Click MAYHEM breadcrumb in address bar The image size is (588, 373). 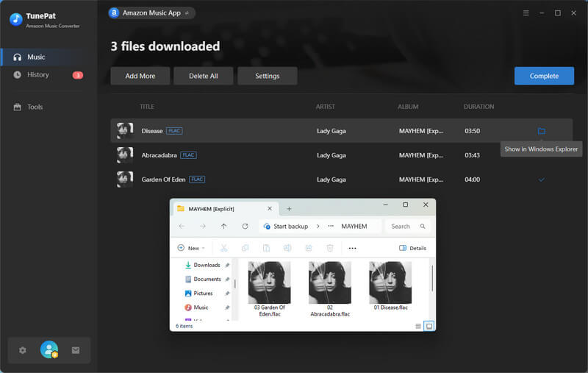tap(354, 227)
